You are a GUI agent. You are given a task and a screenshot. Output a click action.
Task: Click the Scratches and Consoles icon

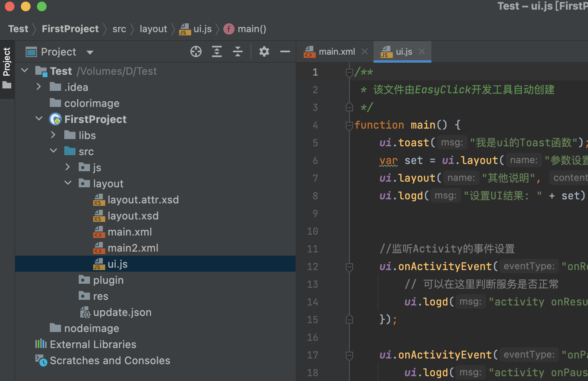pos(41,360)
